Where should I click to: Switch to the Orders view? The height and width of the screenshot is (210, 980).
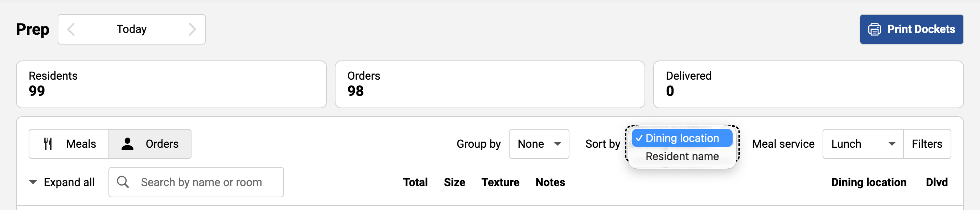pos(150,144)
